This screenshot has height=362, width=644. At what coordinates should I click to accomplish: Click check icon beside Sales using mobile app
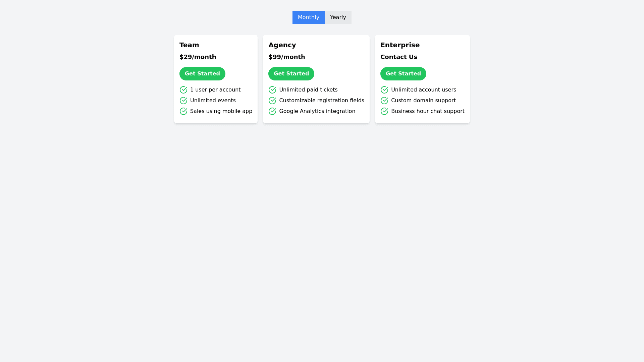(183, 111)
